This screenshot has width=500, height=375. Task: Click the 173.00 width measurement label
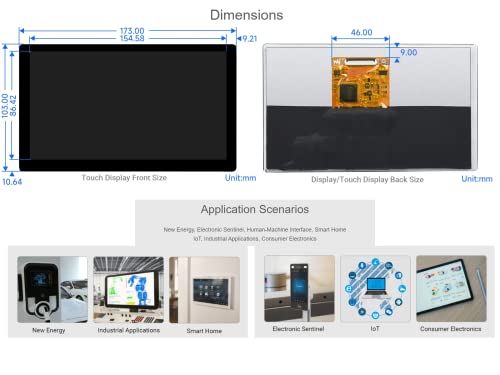tap(132, 31)
